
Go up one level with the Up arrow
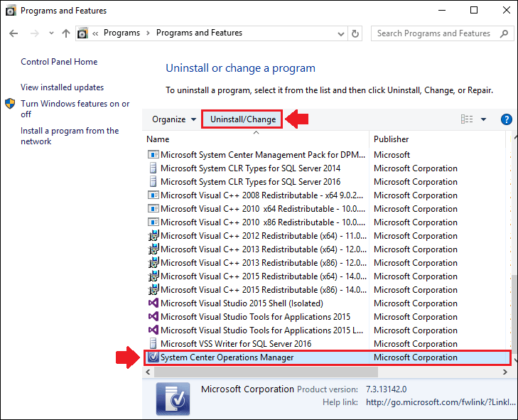tap(66, 33)
